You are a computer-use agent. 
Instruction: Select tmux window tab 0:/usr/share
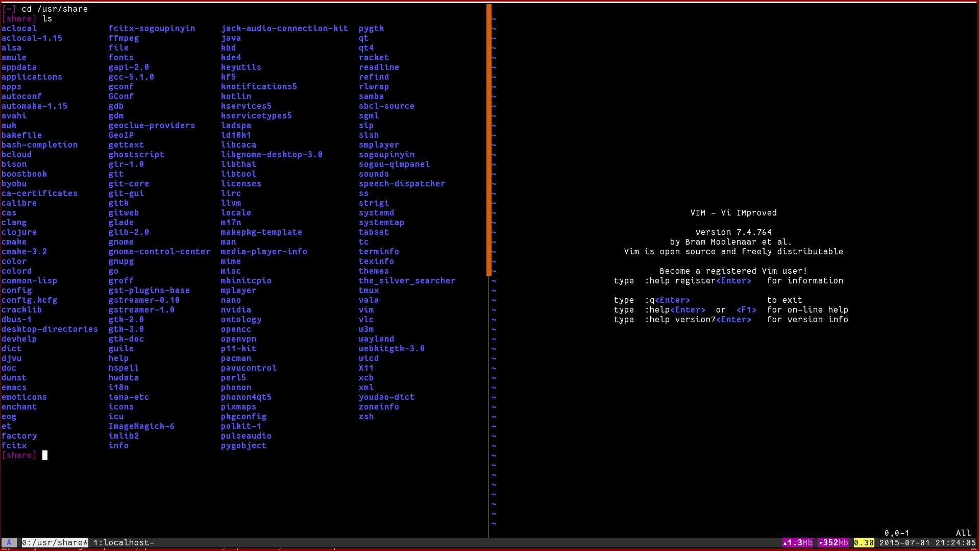click(x=55, y=542)
